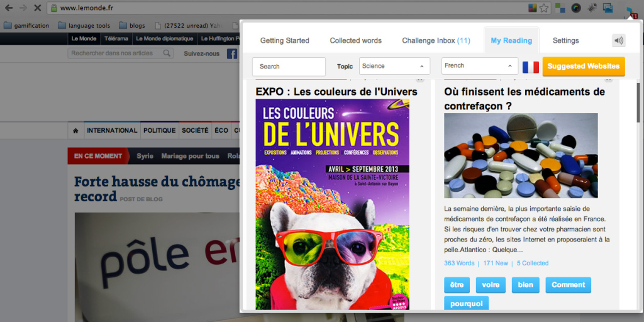Click the EN CE MOMENT red label
This screenshot has height=322, width=644.
point(98,156)
